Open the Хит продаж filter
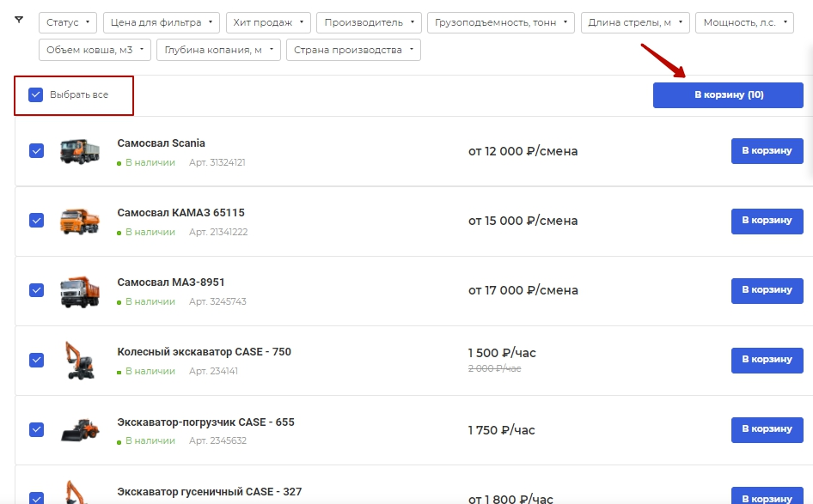The image size is (813, 504). point(268,23)
